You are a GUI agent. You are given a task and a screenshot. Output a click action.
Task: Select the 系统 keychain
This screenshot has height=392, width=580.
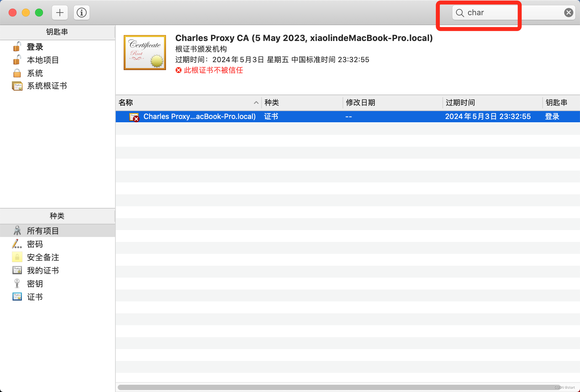pyautogui.click(x=58, y=73)
